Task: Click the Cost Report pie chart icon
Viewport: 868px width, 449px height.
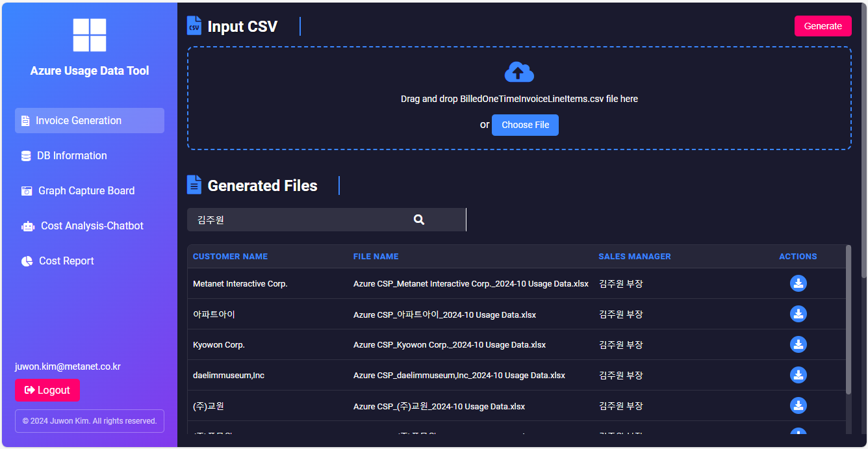Action: 27,261
